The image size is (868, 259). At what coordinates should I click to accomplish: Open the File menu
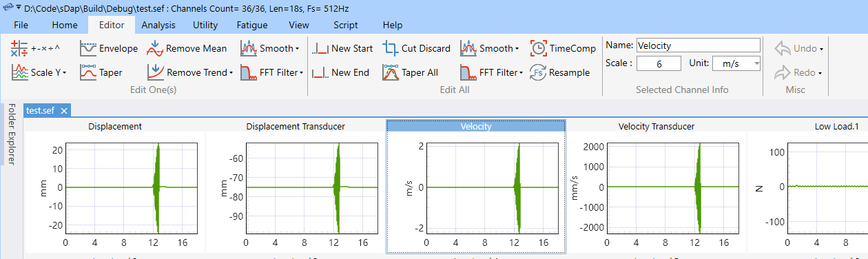point(21,25)
